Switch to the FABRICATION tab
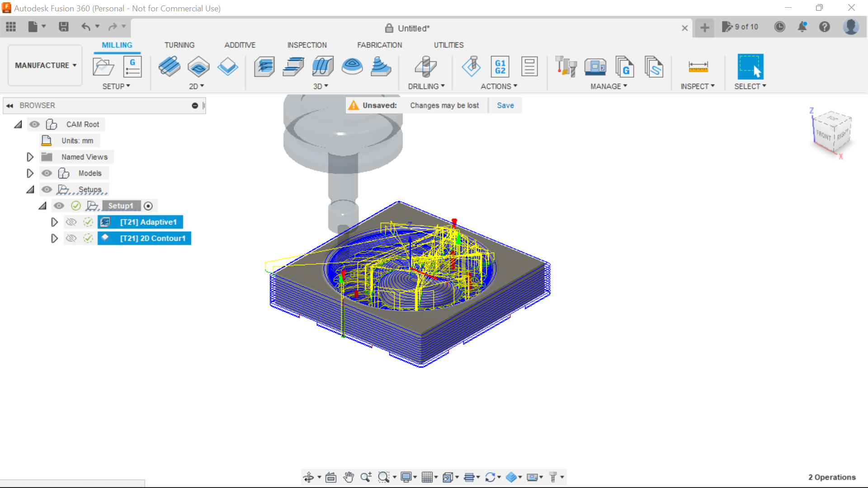This screenshot has width=868, height=488. (x=379, y=45)
